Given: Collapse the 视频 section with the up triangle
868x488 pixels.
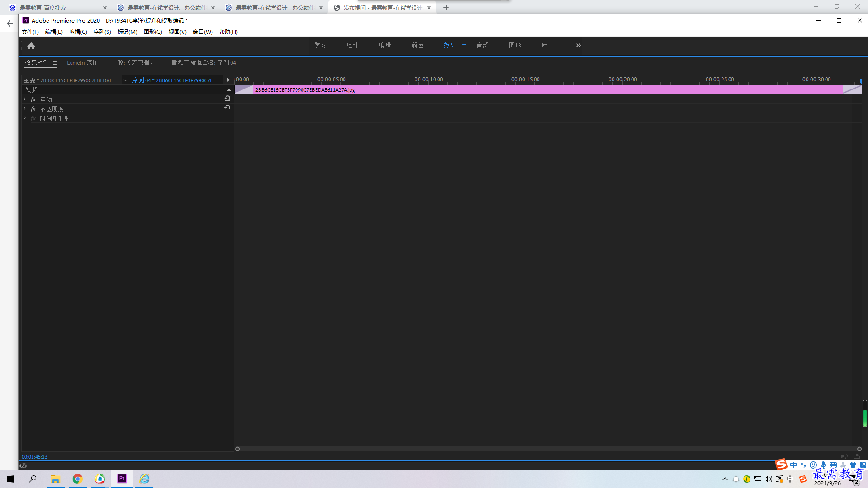Looking at the screenshot, I should (x=229, y=90).
